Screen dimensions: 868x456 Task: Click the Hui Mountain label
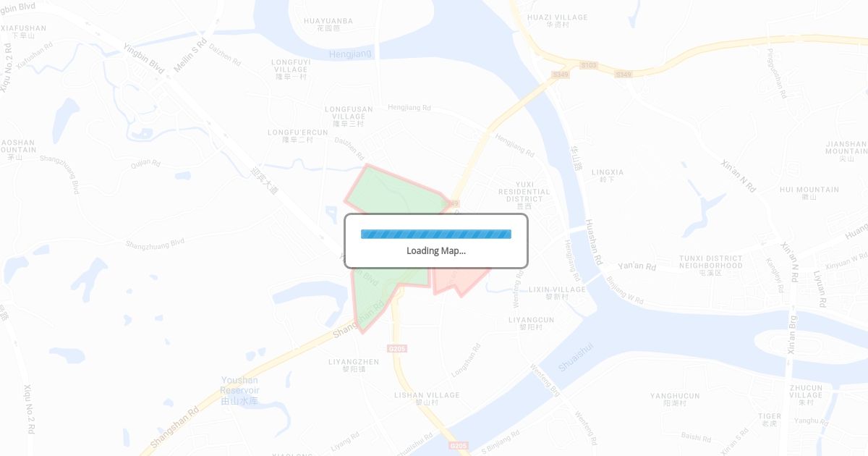tap(809, 193)
